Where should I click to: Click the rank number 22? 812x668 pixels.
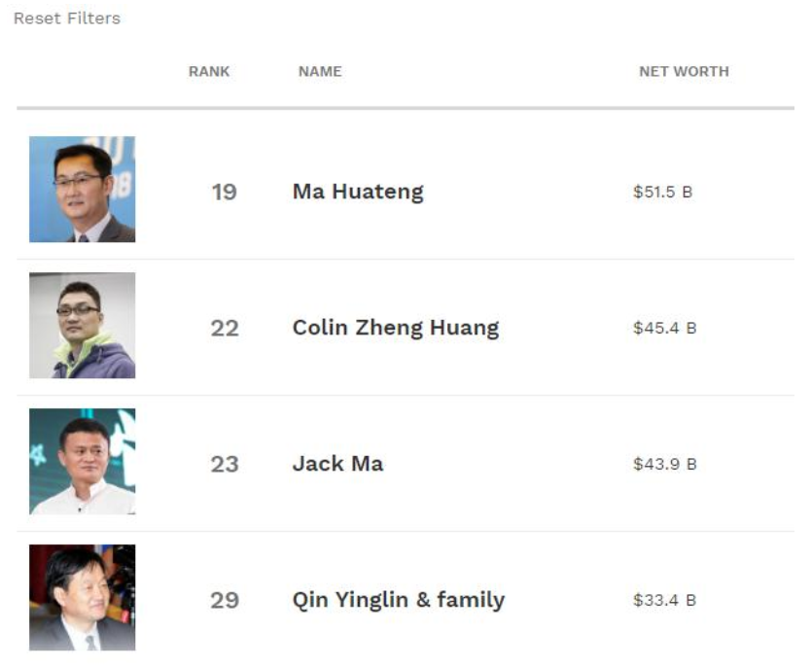click(x=224, y=329)
